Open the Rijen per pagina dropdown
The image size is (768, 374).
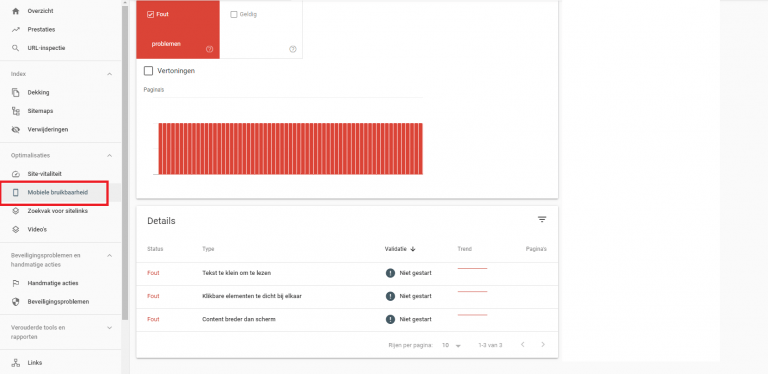coord(452,345)
